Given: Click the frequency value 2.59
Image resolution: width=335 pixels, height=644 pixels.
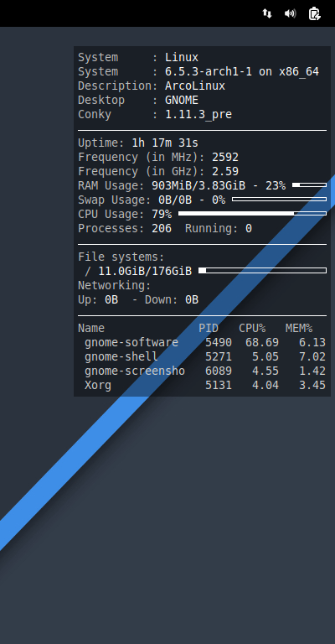Looking at the screenshot, I should (x=225, y=171).
